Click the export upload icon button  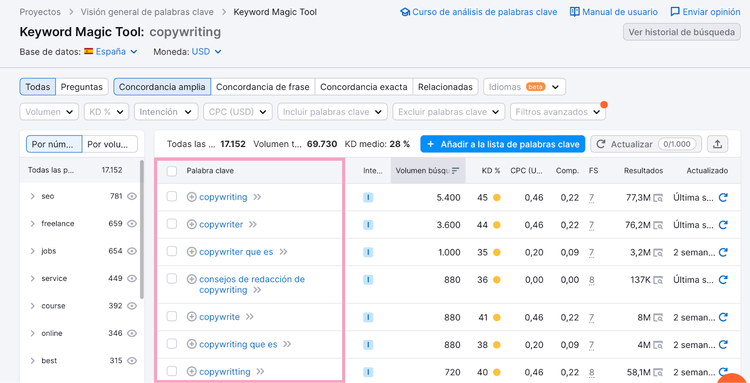(717, 144)
